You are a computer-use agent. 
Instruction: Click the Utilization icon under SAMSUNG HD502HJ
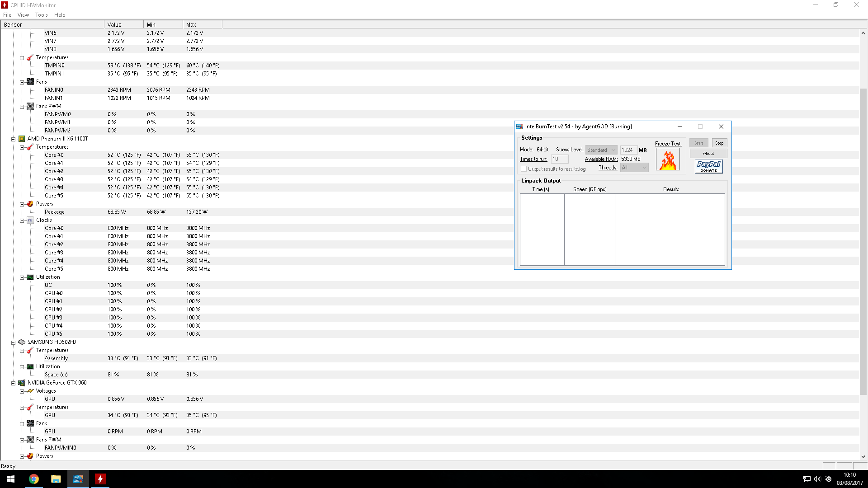(30, 366)
